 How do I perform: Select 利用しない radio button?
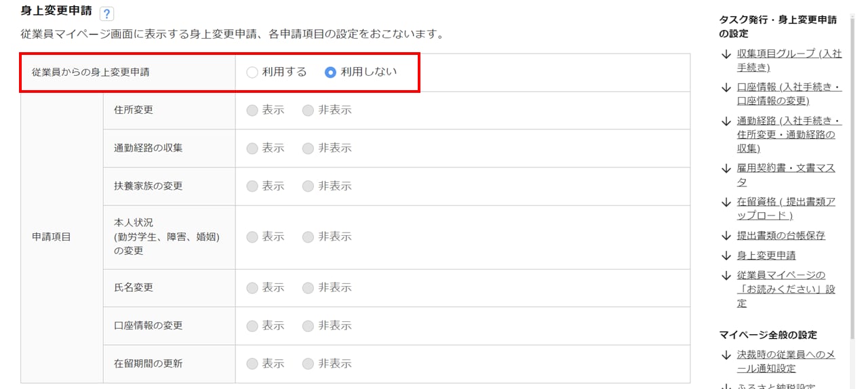tap(330, 72)
